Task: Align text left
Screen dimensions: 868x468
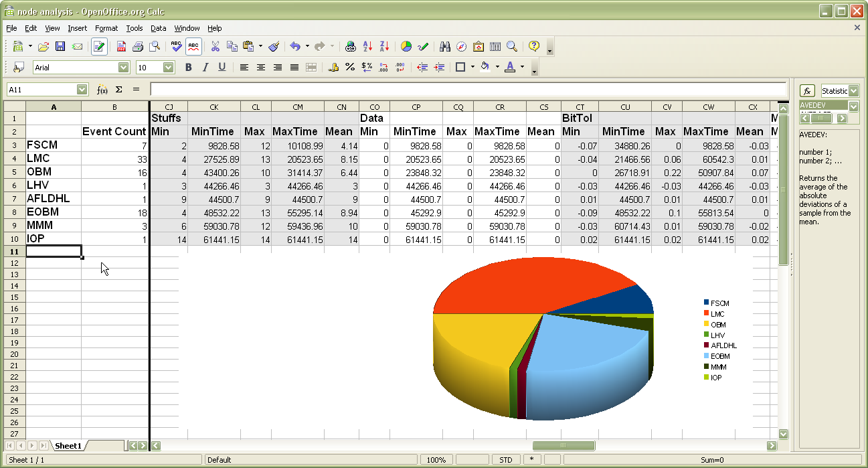Action: click(244, 67)
